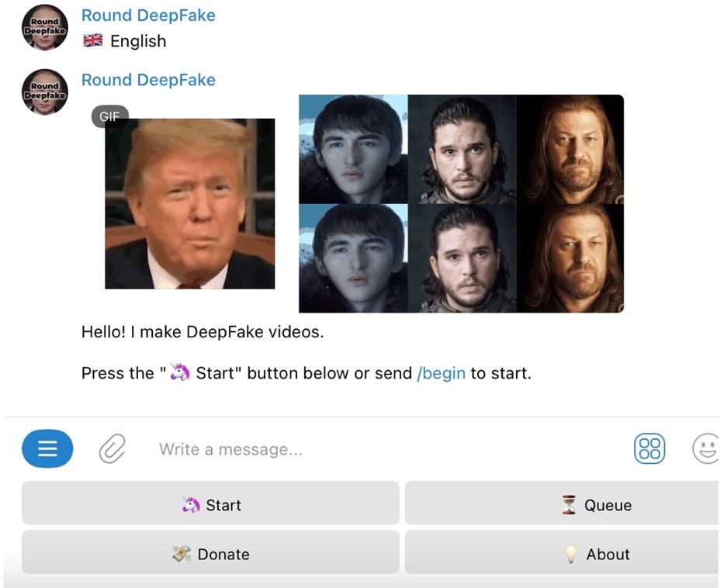The image size is (724, 588).
Task: Click the /begin command link
Action: pyautogui.click(x=441, y=373)
